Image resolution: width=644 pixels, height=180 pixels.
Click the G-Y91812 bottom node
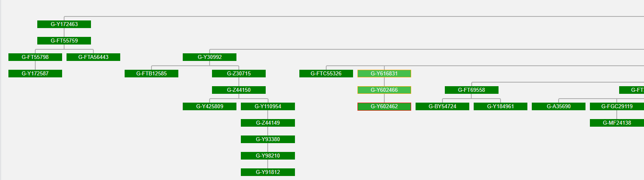[x=268, y=172]
